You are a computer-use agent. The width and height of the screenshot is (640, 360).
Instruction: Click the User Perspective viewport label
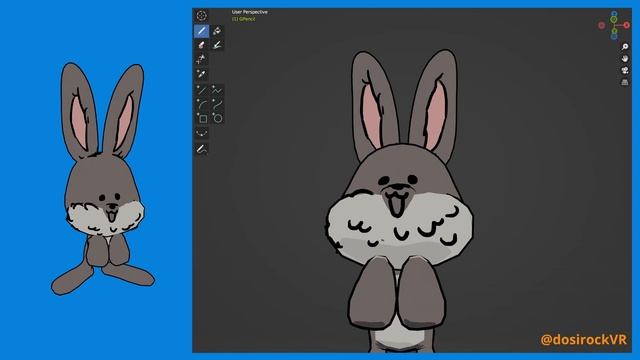tap(250, 12)
